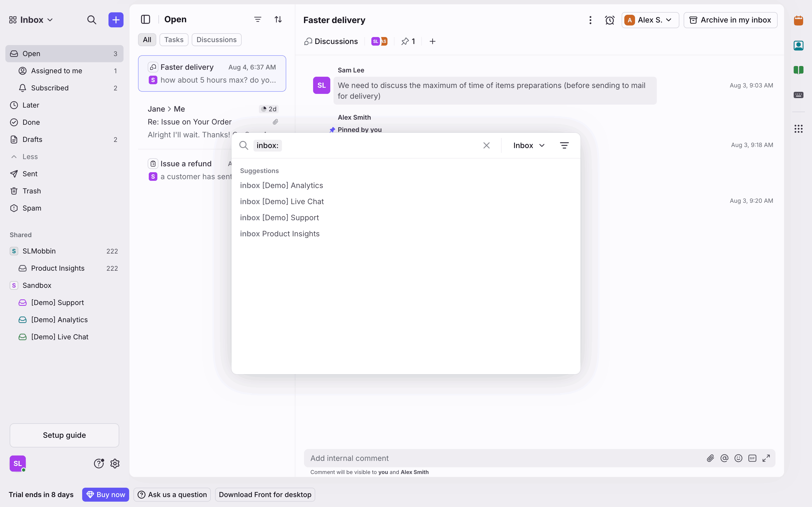This screenshot has width=812, height=507.
Task: Click the compose new message plus button
Action: point(116,20)
